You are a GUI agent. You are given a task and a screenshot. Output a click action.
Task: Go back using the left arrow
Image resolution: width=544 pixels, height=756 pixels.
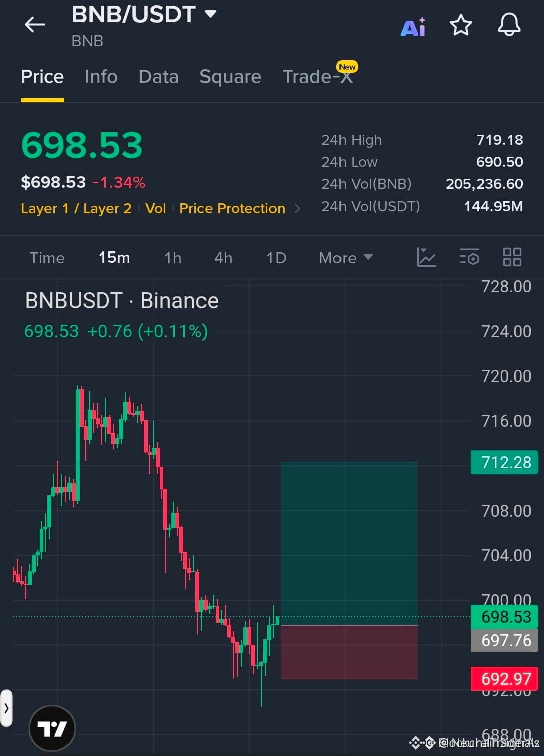[35, 24]
